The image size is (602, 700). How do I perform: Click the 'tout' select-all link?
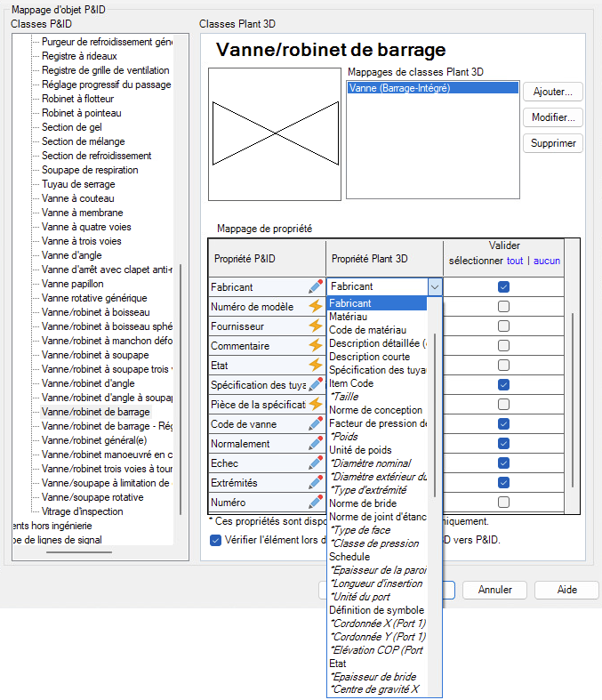point(515,261)
